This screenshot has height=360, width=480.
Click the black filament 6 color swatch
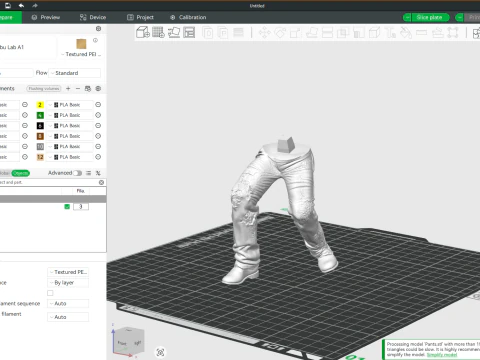pyautogui.click(x=40, y=126)
